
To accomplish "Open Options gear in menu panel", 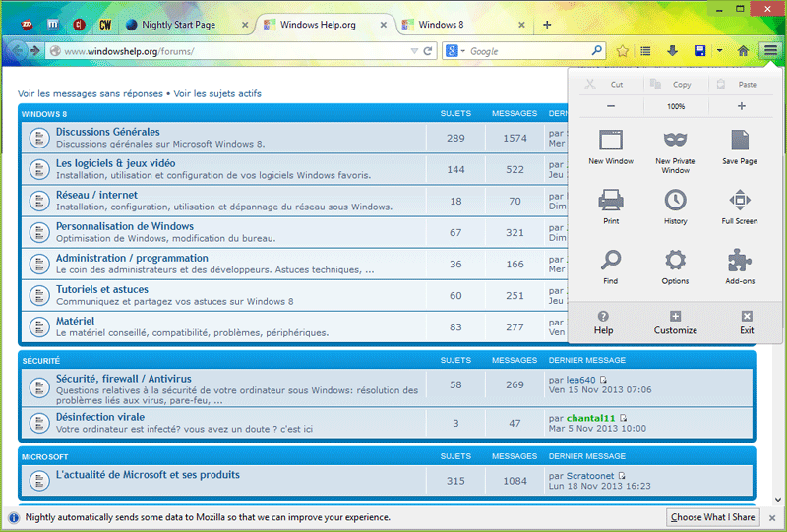I will pos(675,262).
